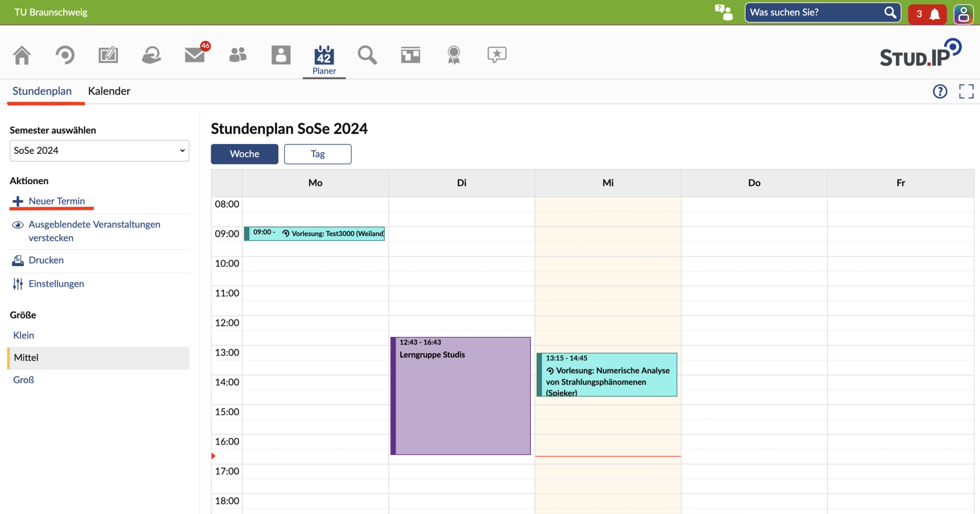Open the award ribbon icon in navigation
The height and width of the screenshot is (514, 980).
click(x=454, y=55)
